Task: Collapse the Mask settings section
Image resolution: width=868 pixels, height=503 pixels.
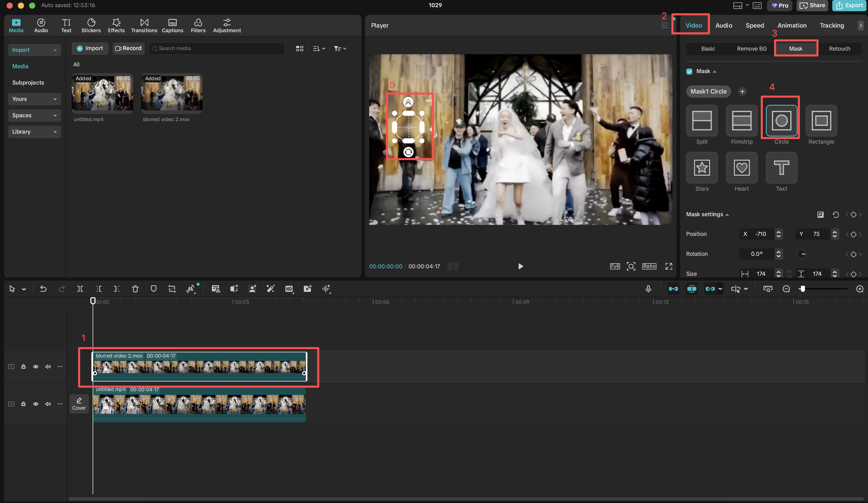Action: pyautogui.click(x=727, y=214)
